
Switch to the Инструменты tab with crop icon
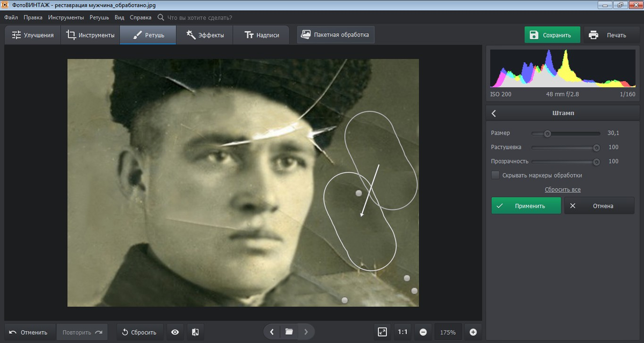point(90,35)
